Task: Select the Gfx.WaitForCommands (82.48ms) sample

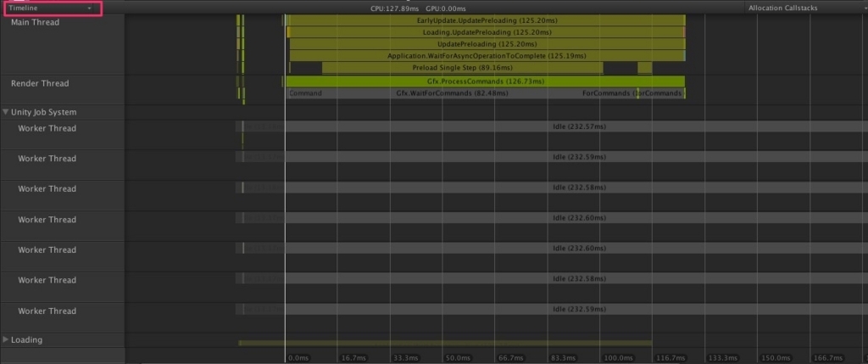Action: point(453,93)
